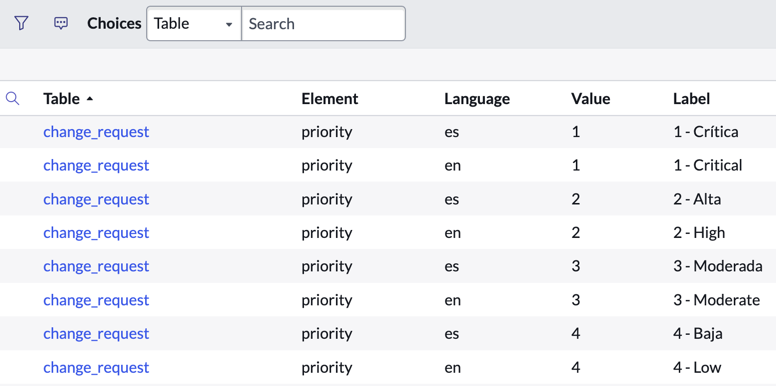Open change_request link in the 2 - High row

click(x=96, y=233)
